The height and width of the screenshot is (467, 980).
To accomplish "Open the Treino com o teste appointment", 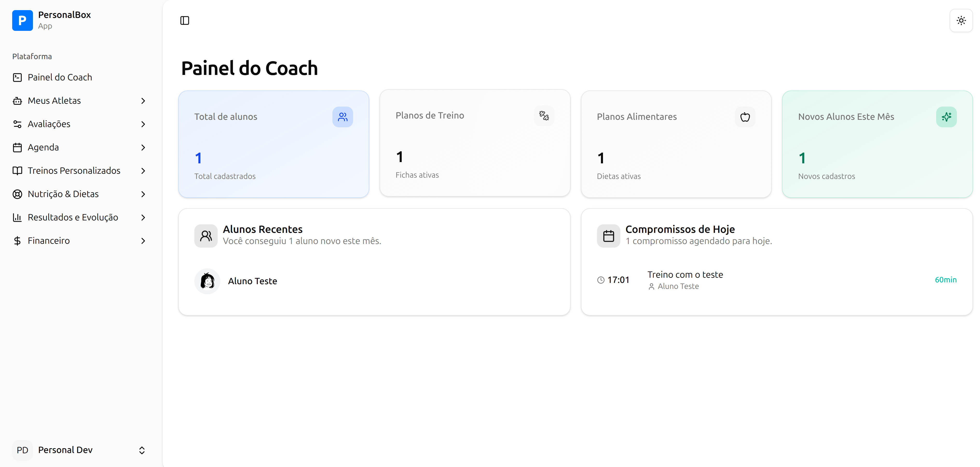I will [x=685, y=275].
